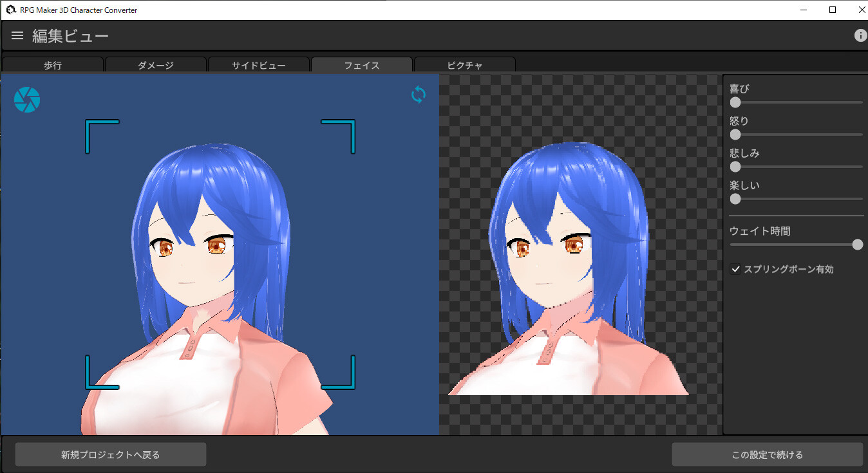Click the camera capture icon in the preview
868x473 pixels.
coord(26,99)
